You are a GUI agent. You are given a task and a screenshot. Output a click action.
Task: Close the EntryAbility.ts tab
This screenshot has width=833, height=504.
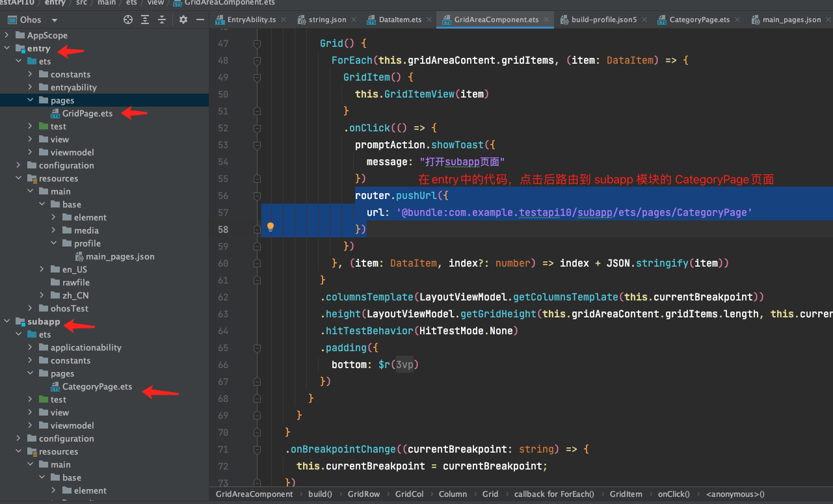[283, 20]
